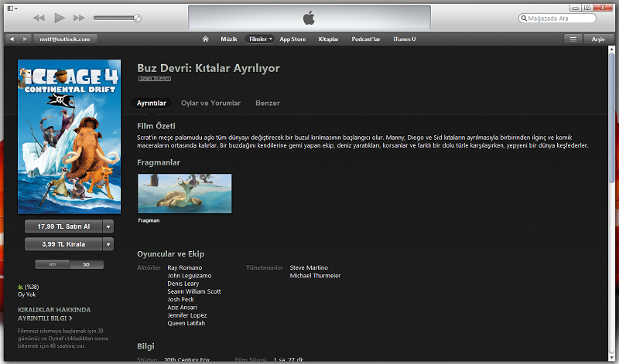Open the Müzik store section
Image resolution: width=619 pixels, height=364 pixels.
[x=229, y=39]
